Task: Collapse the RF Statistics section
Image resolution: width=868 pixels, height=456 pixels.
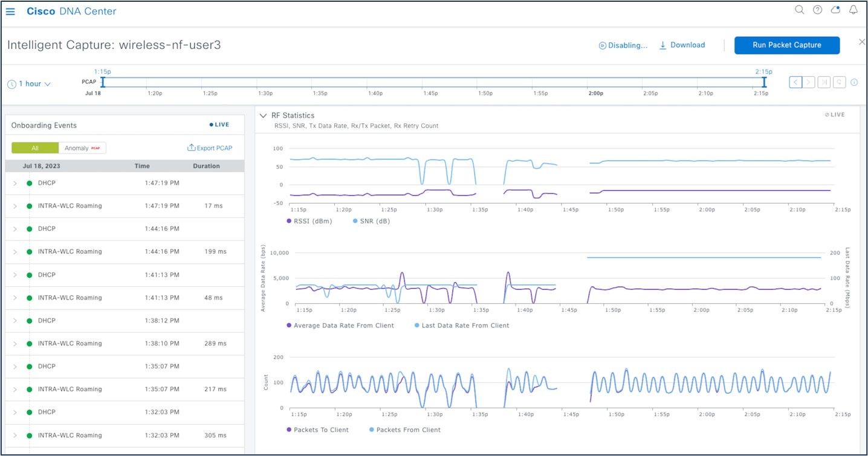Action: click(262, 115)
